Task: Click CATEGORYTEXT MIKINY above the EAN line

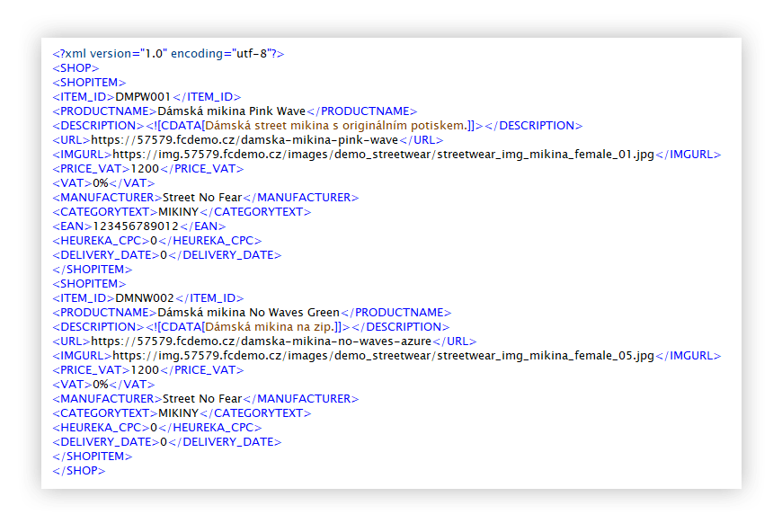Action: pos(178,212)
